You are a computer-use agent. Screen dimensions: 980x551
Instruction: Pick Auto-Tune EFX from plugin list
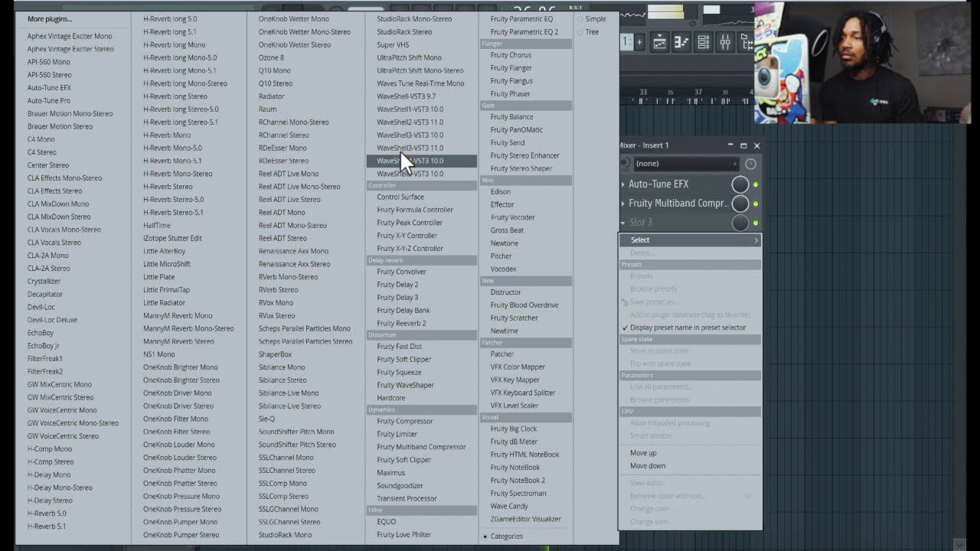[x=49, y=88]
